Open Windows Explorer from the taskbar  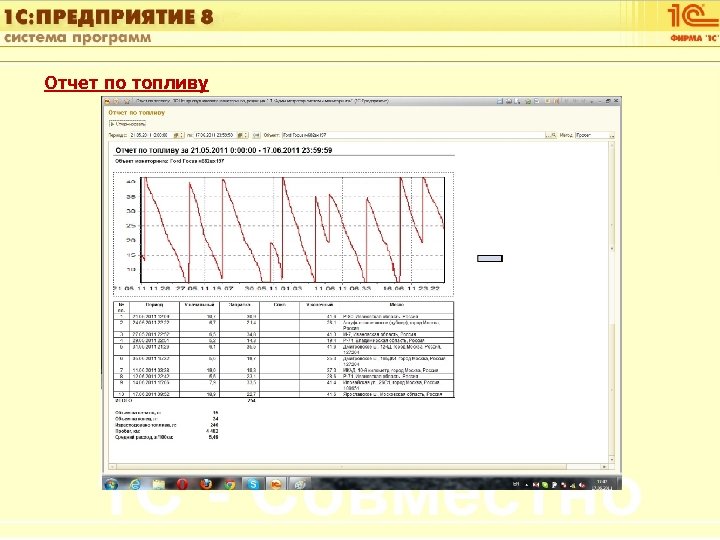pos(159,484)
